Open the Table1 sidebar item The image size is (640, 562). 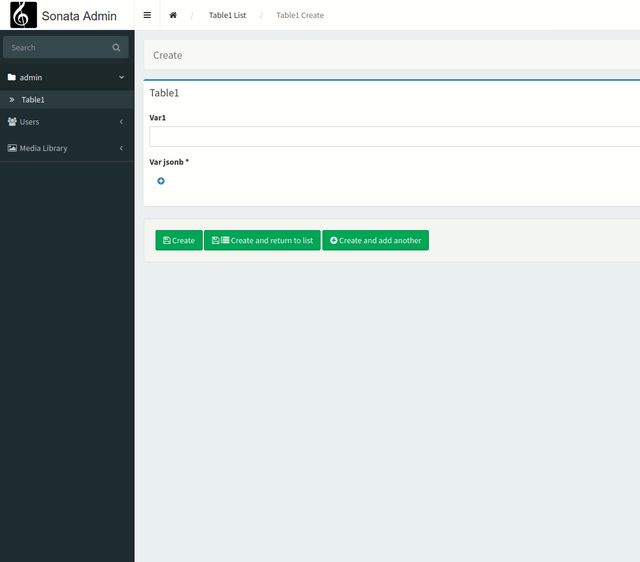pos(67,100)
